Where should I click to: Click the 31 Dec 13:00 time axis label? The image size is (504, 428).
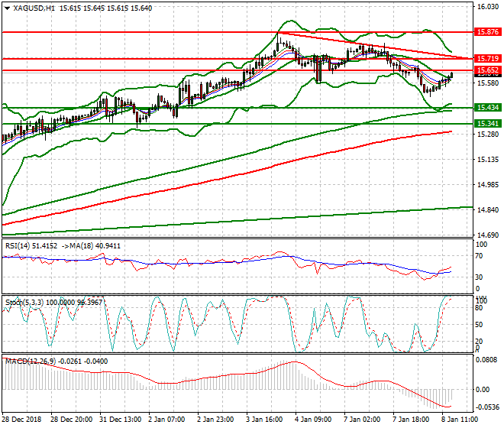[120, 420]
